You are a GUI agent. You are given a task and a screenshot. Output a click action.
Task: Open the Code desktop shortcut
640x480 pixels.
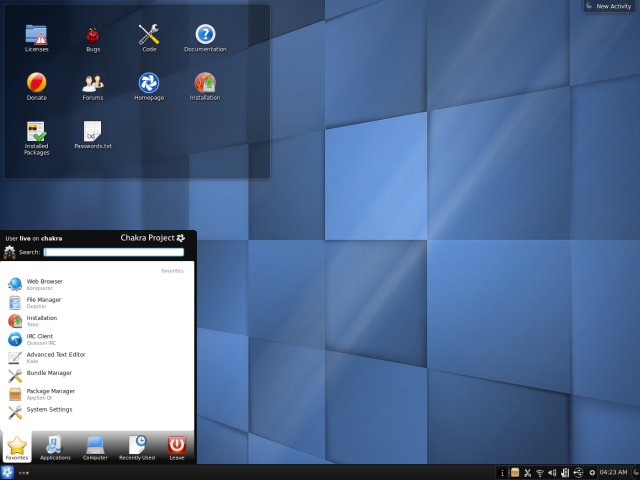click(x=149, y=35)
